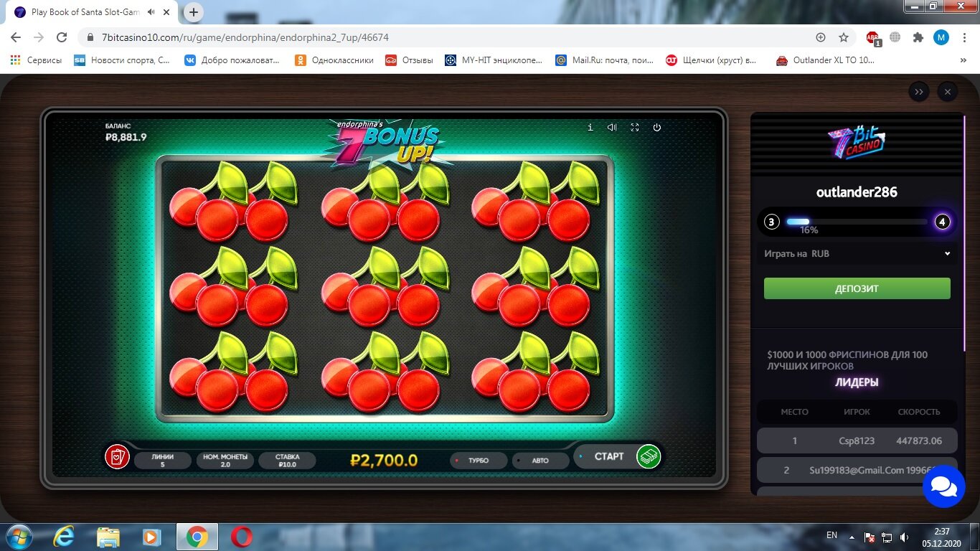Click the level progress bar at 16%
Screen dimensions: 980x551
click(x=857, y=222)
